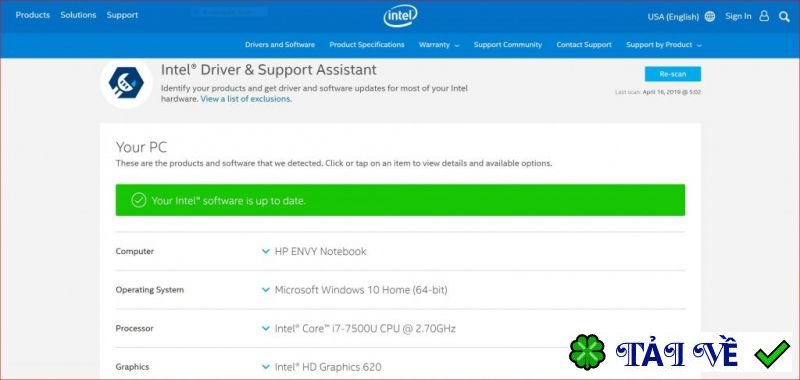Viewport: 800px width, 380px height.
Task: Click the Sign In link
Action: [x=738, y=16]
